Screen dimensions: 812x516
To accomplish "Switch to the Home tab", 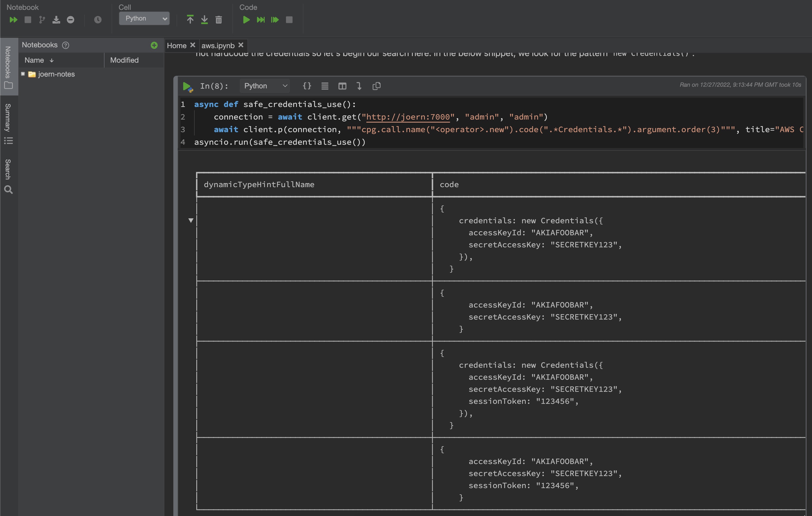I will tap(176, 46).
